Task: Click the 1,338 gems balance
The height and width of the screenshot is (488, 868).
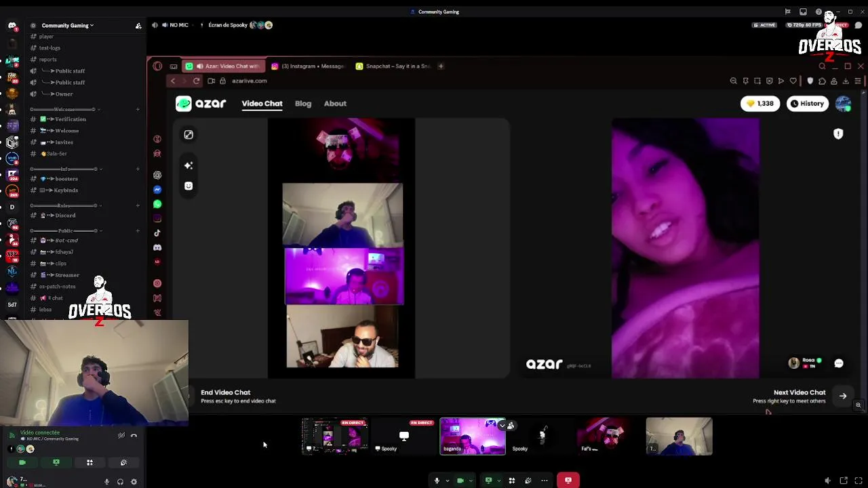Action: coord(760,104)
